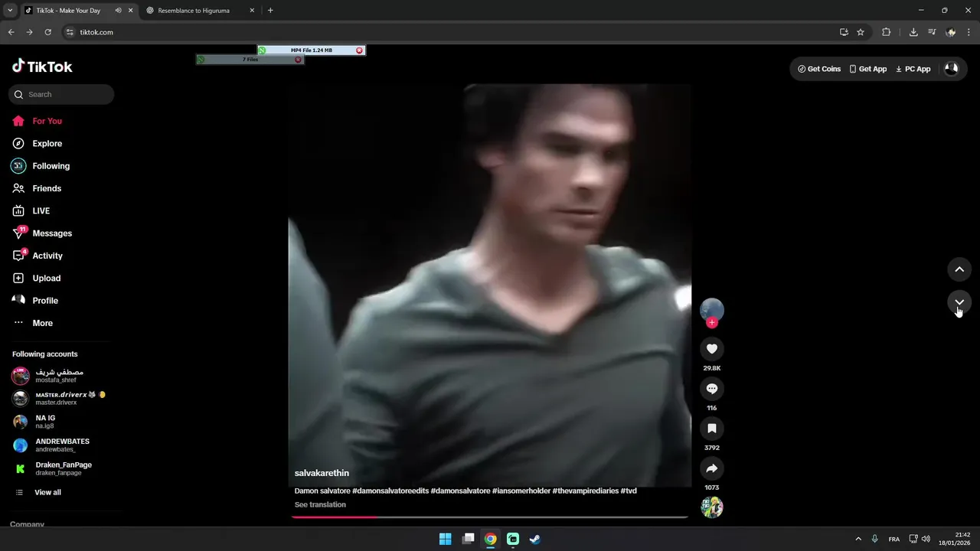The image size is (980, 551).
Task: Open comments with the speech bubble icon
Action: [712, 389]
